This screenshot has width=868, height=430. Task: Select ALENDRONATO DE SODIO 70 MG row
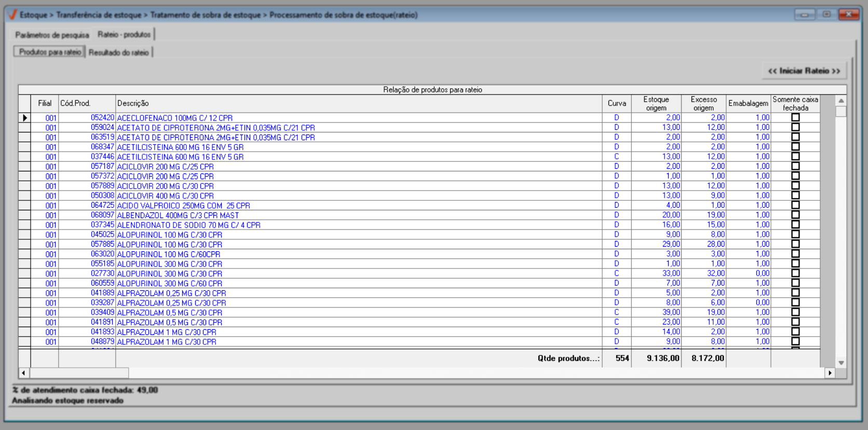[x=419, y=225]
